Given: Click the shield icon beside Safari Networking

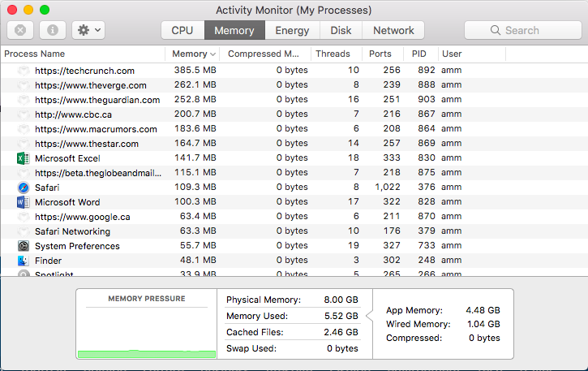Looking at the screenshot, I should 24,231.
